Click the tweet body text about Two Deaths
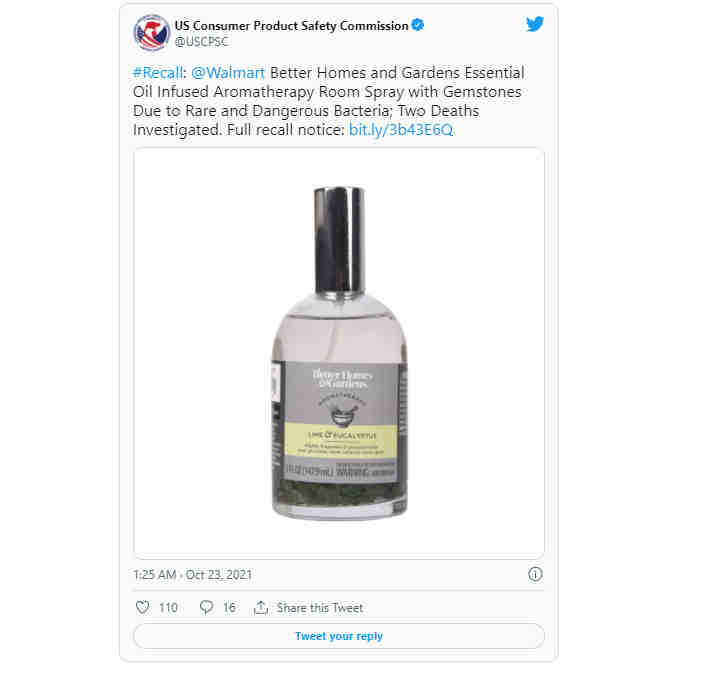The height and width of the screenshot is (674, 702). click(x=328, y=101)
